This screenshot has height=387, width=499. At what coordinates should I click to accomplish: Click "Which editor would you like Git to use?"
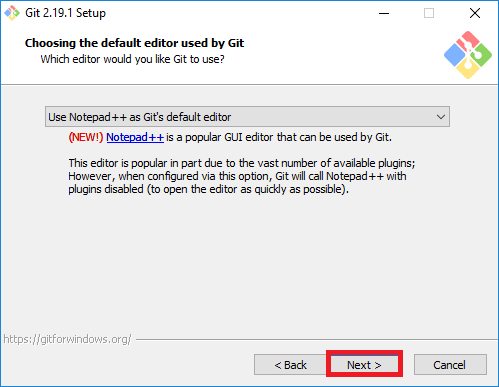[132, 59]
